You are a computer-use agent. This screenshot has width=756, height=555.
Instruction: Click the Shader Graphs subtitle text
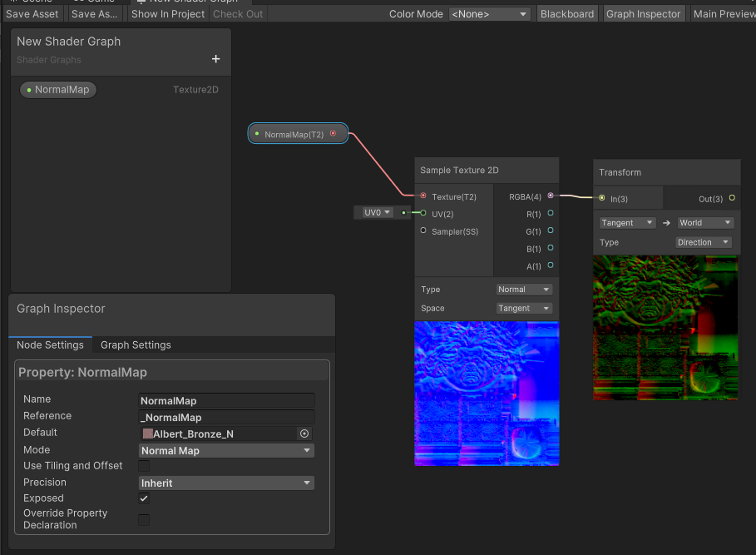click(49, 60)
